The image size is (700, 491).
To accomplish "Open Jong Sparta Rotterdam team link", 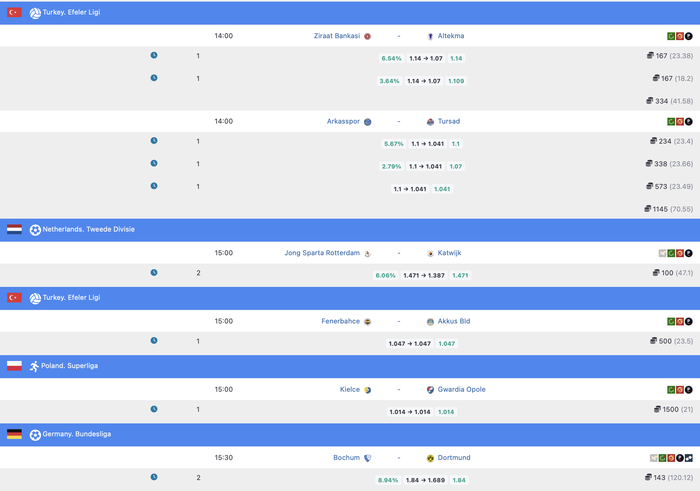I will (322, 253).
